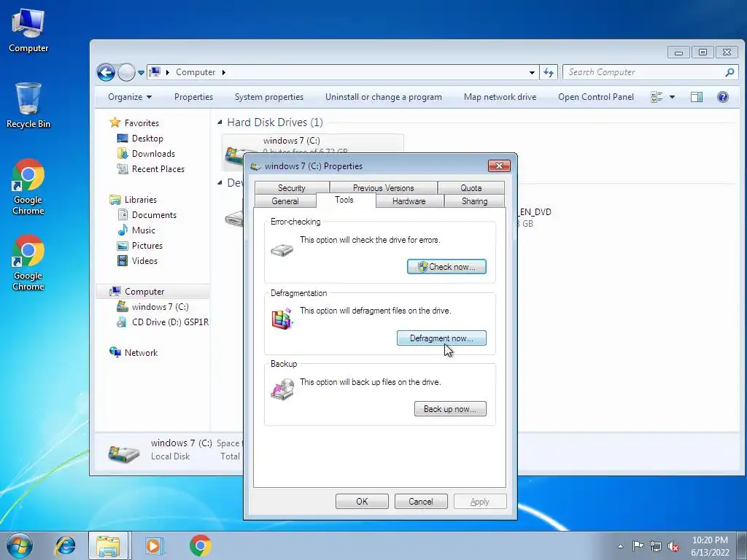
Task: Refresh the Computer address bar
Action: click(x=549, y=72)
